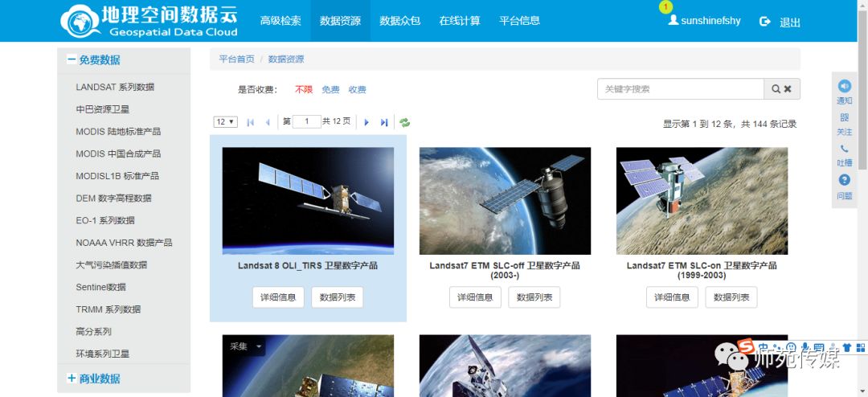Open the 关注 QR code icon
868x397 pixels.
point(844,117)
